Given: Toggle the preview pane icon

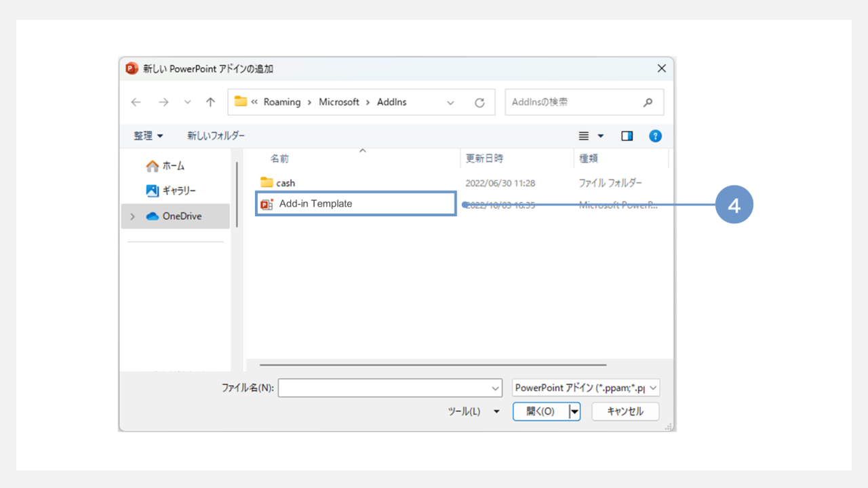Looking at the screenshot, I should (627, 136).
